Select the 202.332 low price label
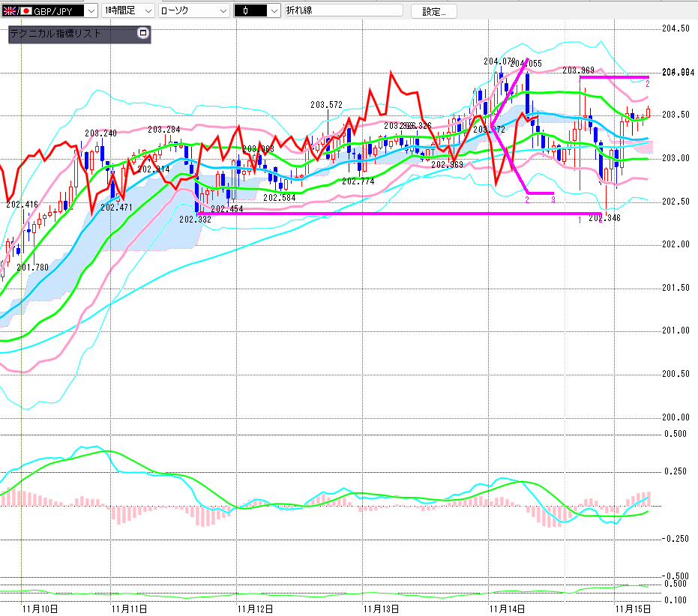 194,219
